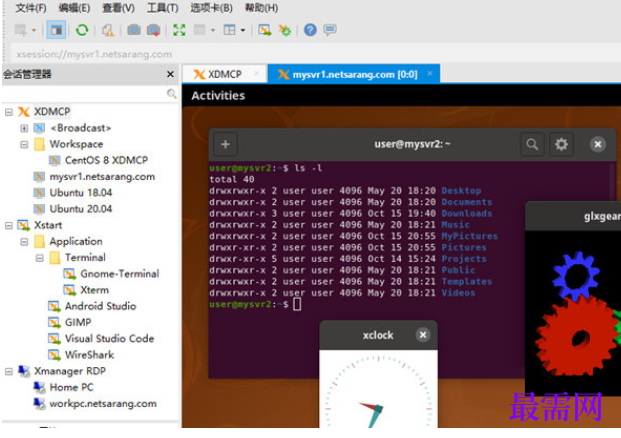The height and width of the screenshot is (438, 621).
Task: Open dropdown arrow of window layout icon
Action: 243,30
